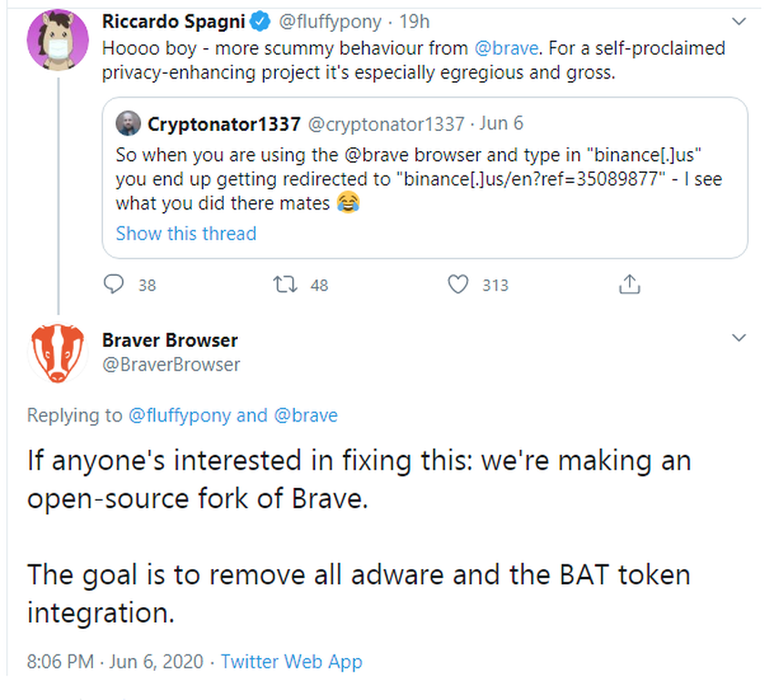This screenshot has height=700, width=774.
Task: Open the chevron menu next to @fluffypony timestamp
Action: coord(738,20)
